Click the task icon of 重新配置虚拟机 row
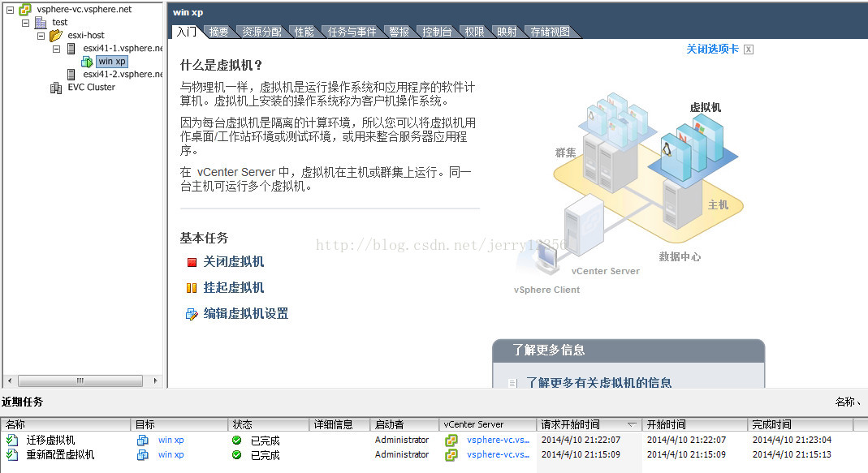 pyautogui.click(x=11, y=454)
